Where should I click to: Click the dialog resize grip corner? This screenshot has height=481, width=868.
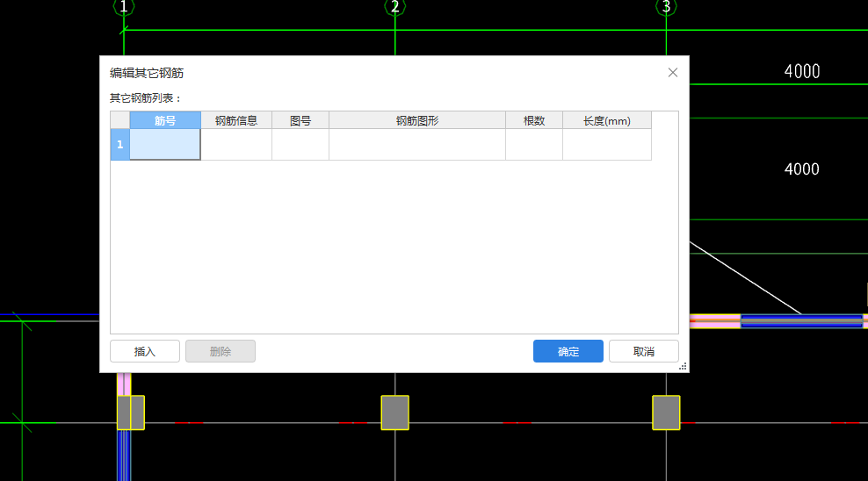click(684, 367)
